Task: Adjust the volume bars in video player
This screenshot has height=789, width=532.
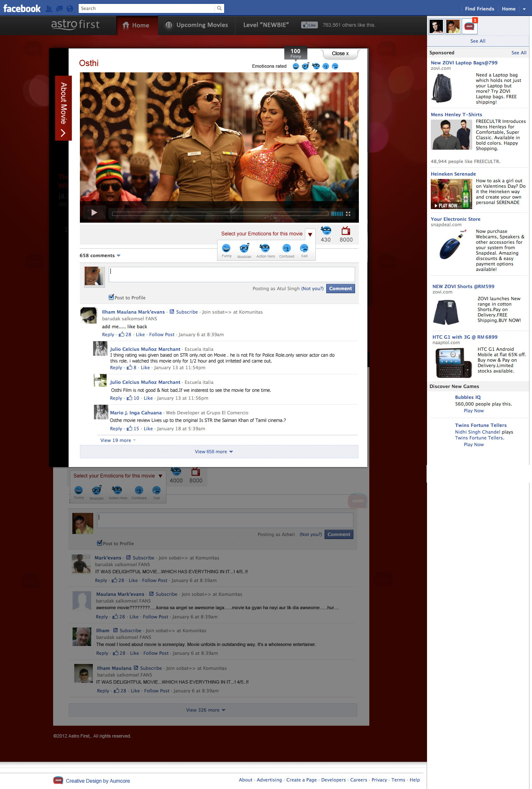Action: point(337,214)
